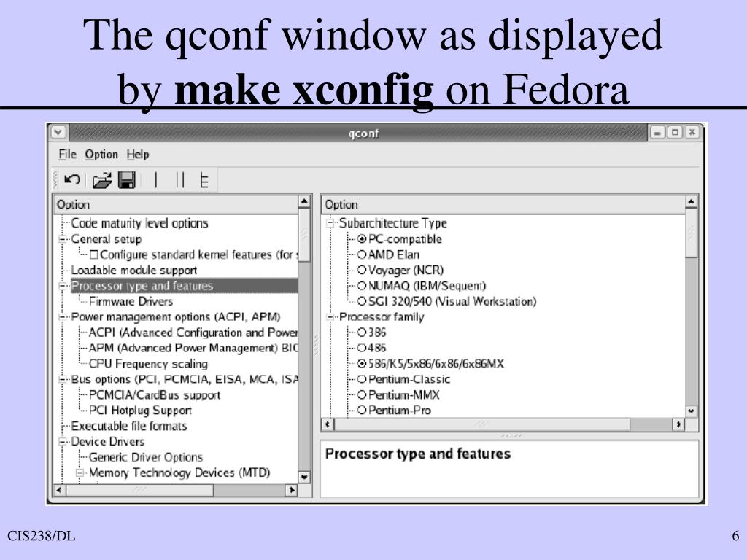Screen dimensions: 747x560
Task: Select the Voyager (NCR) radio button
Action: (x=362, y=270)
